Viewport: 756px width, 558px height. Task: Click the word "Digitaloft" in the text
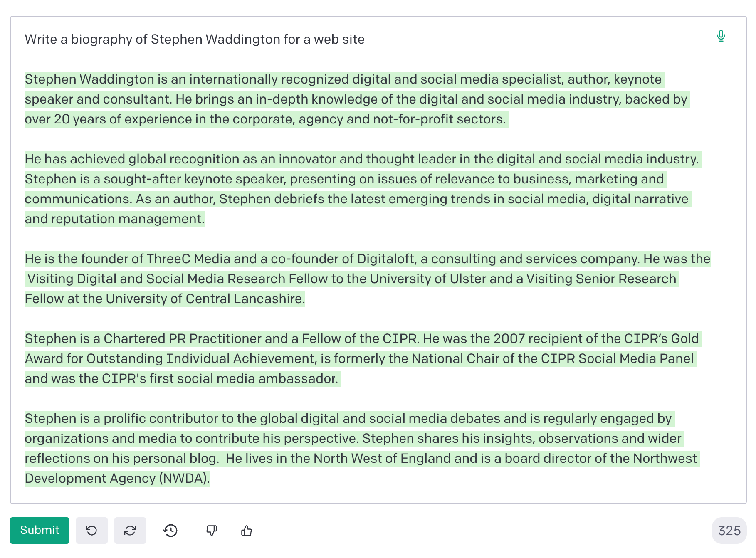click(x=386, y=259)
